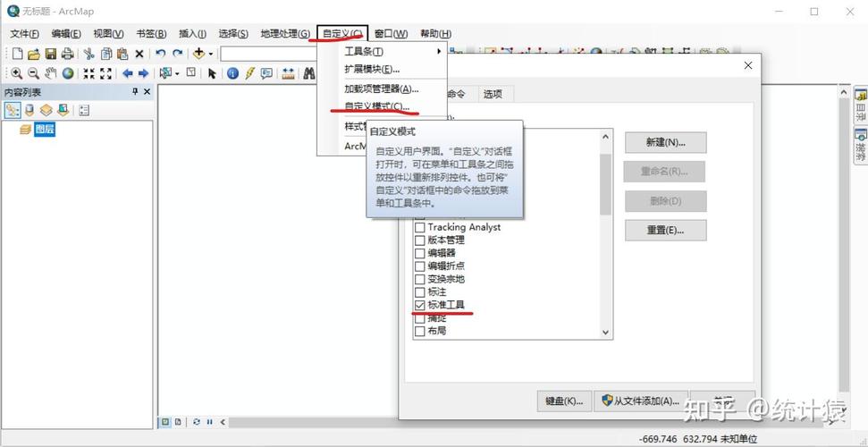Click the 重置(E)... button
The image size is (868, 447).
665,230
